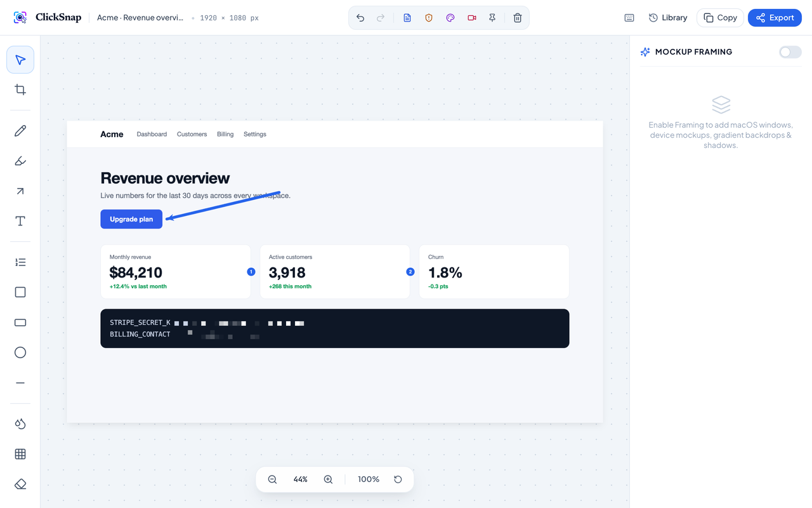Enable the Mockup Framing toggle
This screenshot has height=508, width=812.
point(790,52)
